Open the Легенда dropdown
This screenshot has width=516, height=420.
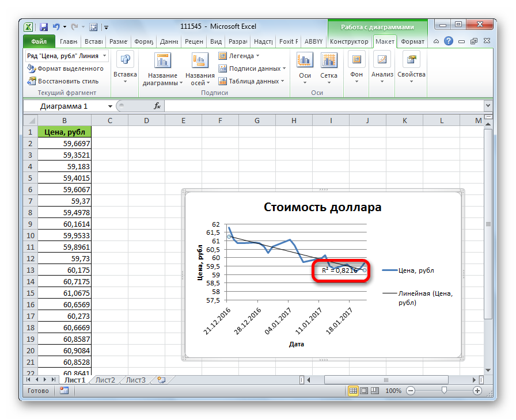click(x=239, y=56)
